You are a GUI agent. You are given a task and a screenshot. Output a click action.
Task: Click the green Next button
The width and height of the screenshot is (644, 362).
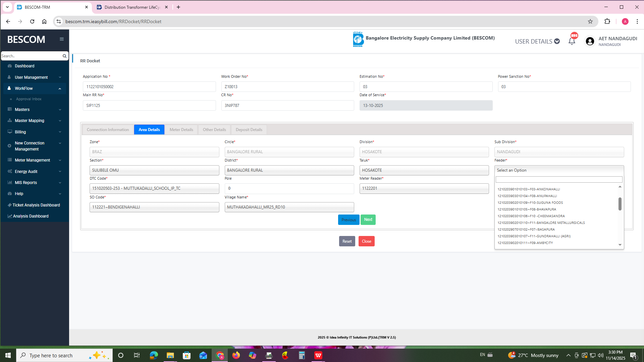(368, 220)
